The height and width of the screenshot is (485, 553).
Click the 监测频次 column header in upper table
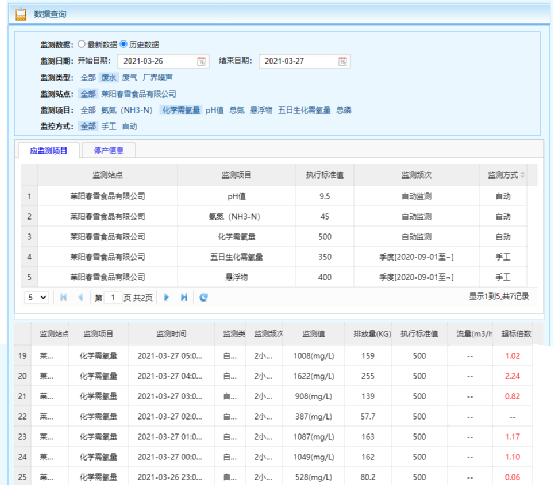(x=417, y=175)
